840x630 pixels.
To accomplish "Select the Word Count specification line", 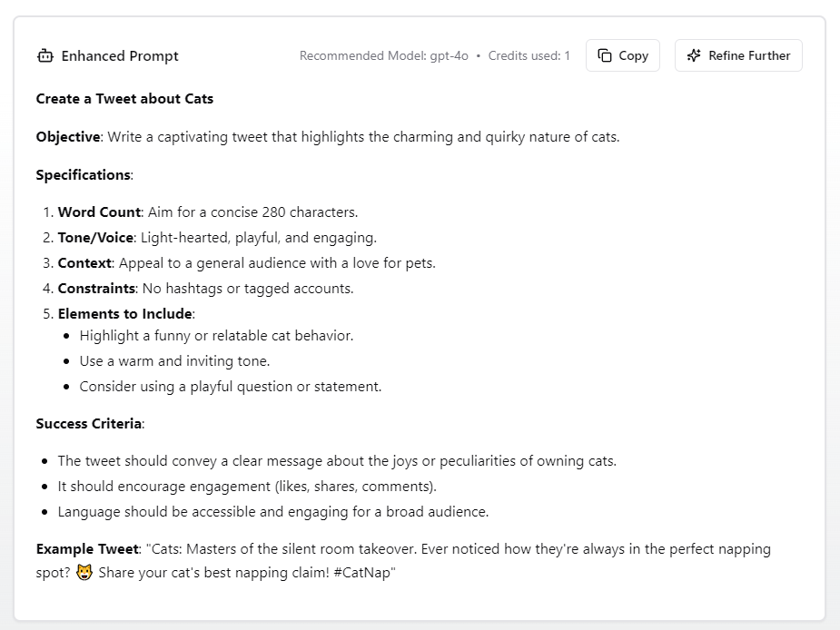I will coord(207,212).
